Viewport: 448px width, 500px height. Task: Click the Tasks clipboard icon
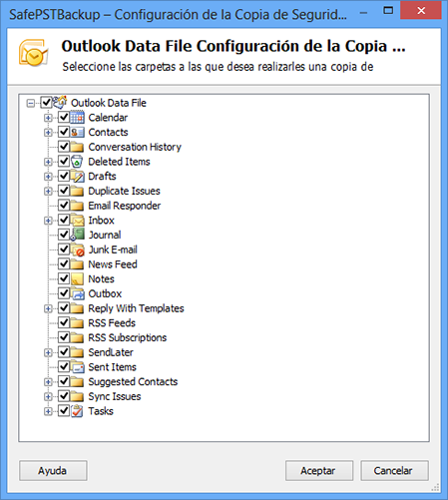[x=77, y=411]
